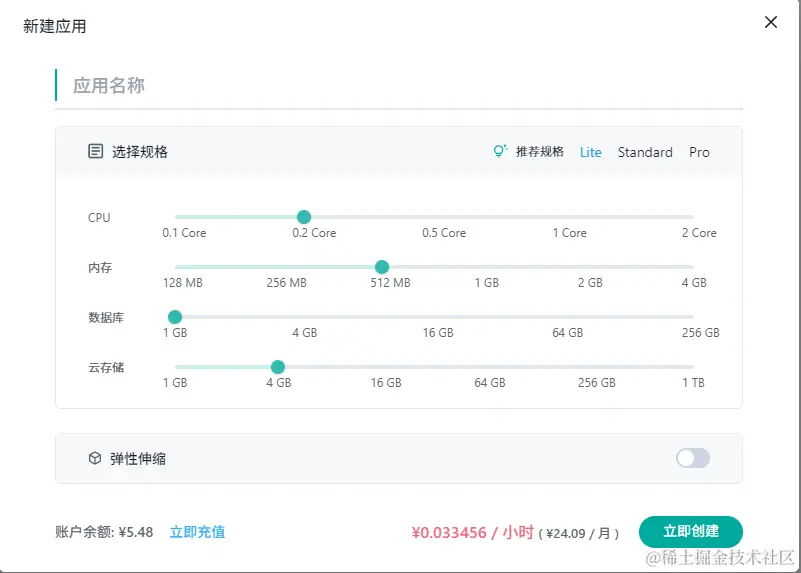Set 内存 to 2 GB

pos(590,267)
